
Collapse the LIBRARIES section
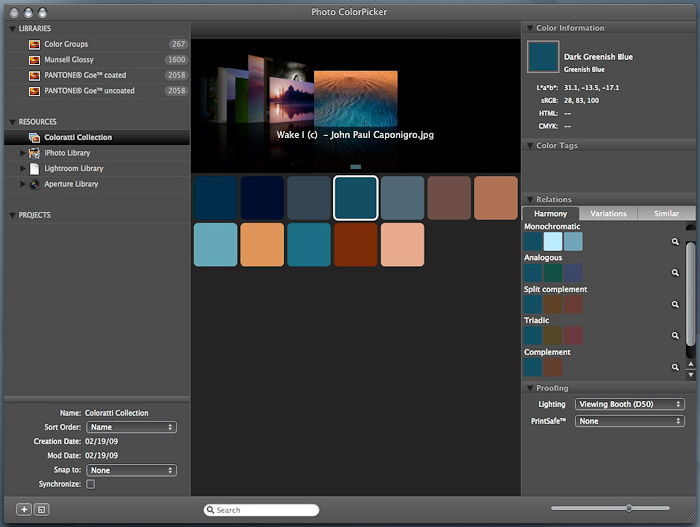point(12,29)
